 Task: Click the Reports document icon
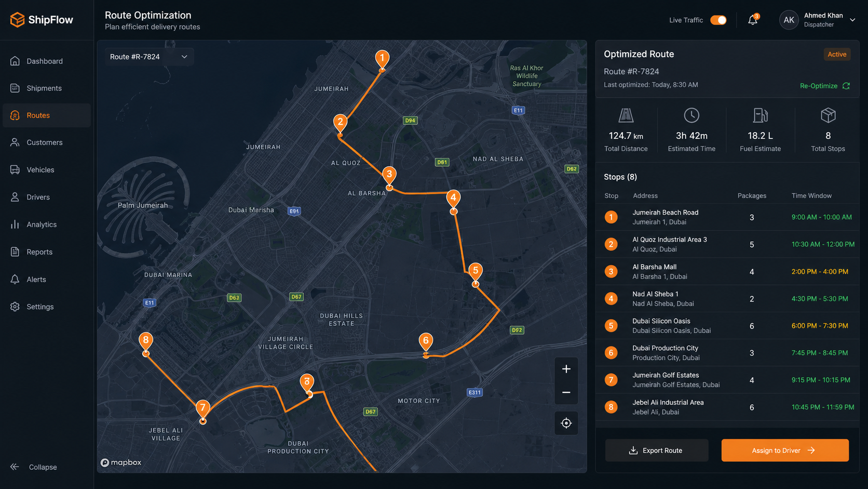[x=15, y=252]
